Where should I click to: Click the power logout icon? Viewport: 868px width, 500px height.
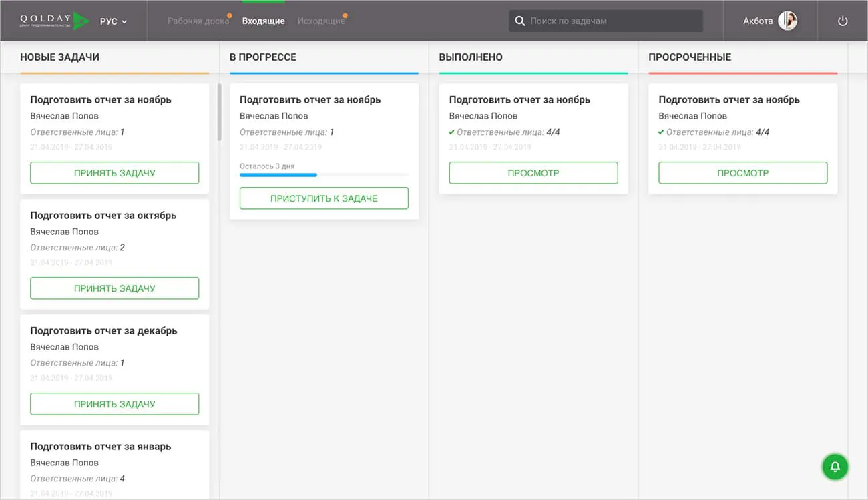(x=843, y=21)
